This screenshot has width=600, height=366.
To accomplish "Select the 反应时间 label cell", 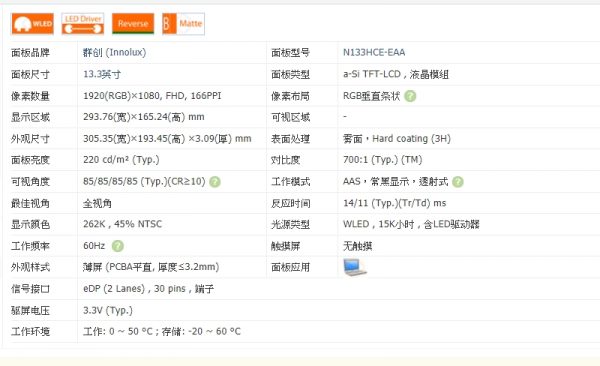I will [290, 203].
